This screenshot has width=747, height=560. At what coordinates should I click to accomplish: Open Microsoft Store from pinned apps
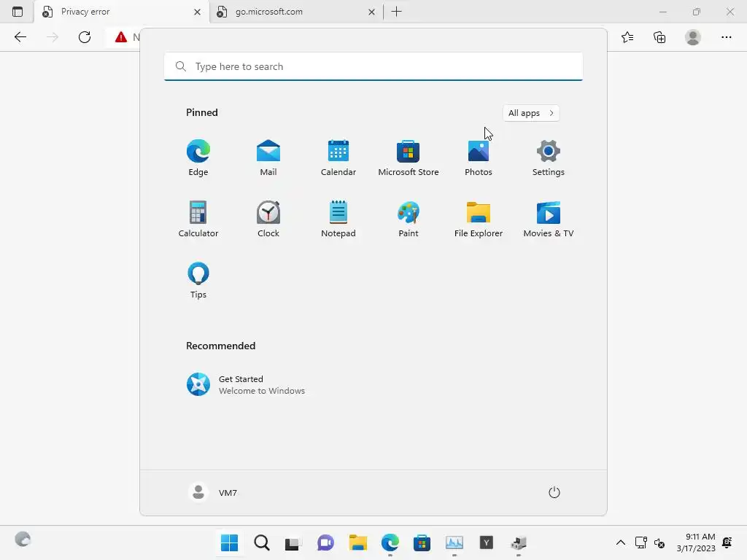[409, 157]
